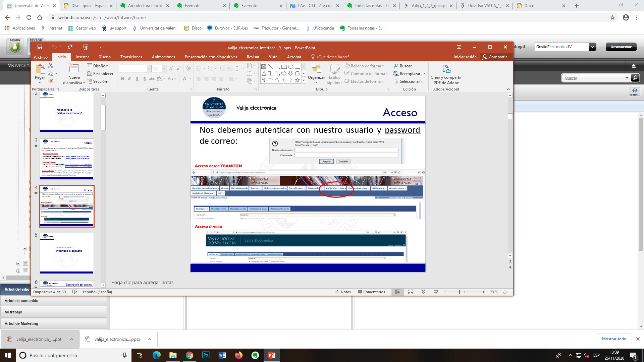Open Firefox from the Windows taskbar
Image resolution: width=644 pixels, height=362 pixels.
coord(239,355)
